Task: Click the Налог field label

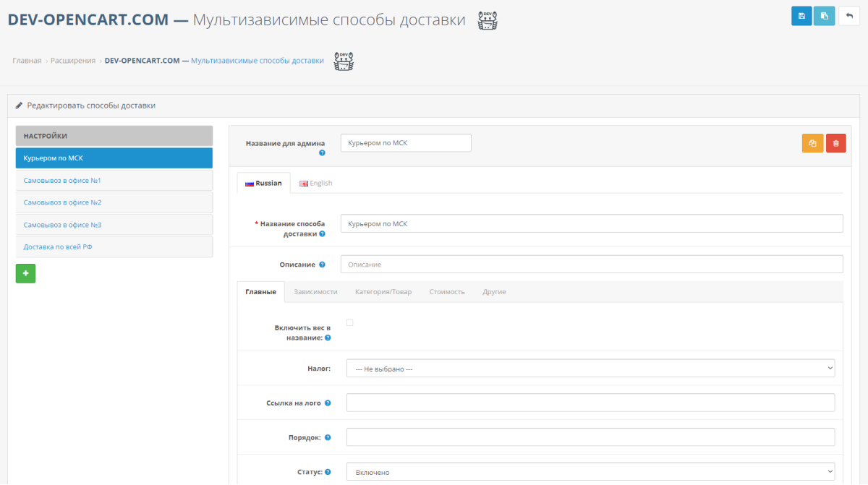Action: pyautogui.click(x=319, y=369)
